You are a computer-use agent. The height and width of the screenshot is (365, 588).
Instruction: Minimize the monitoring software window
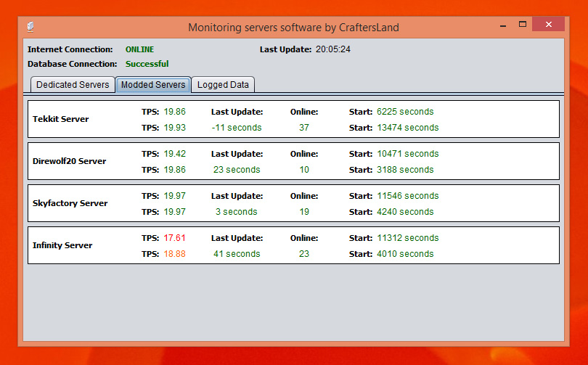coord(502,25)
